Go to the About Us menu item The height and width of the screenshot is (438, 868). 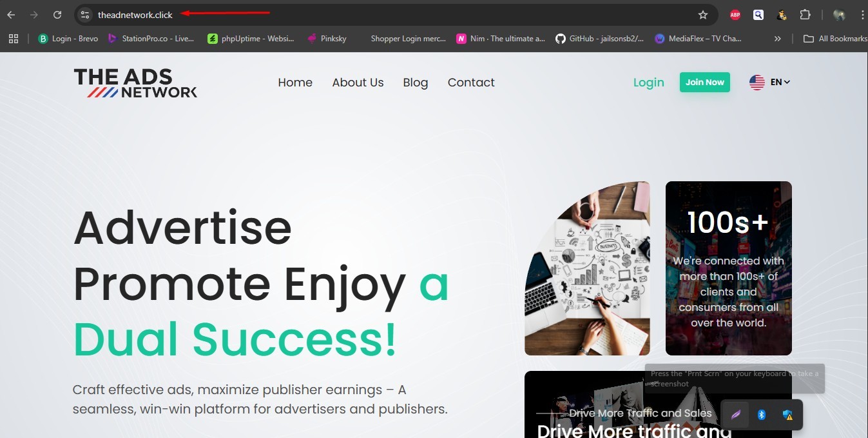click(358, 83)
